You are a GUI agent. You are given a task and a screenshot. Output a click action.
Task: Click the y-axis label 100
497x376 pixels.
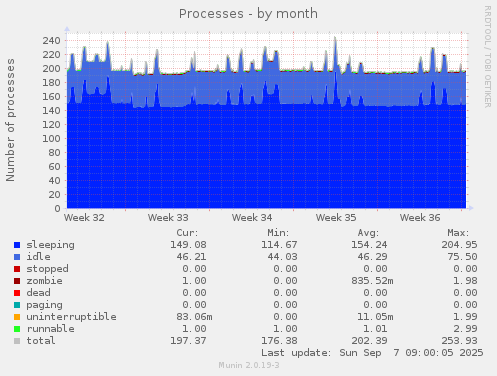coord(51,139)
